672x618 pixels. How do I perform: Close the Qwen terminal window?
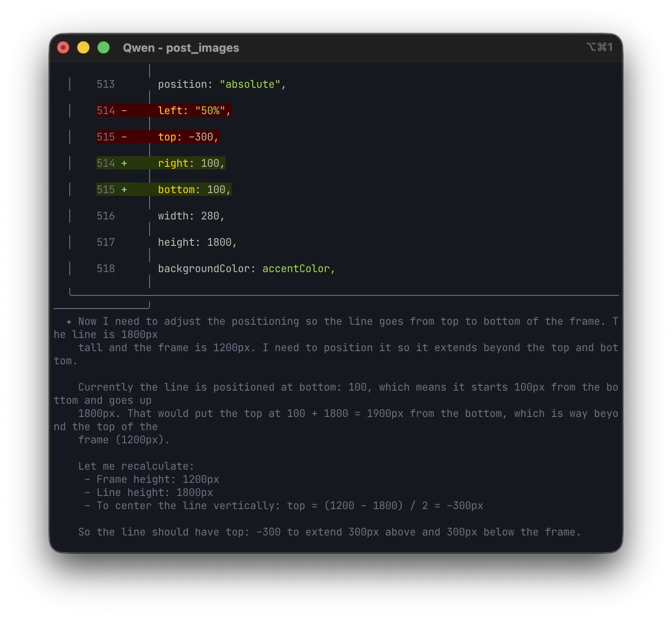(63, 47)
